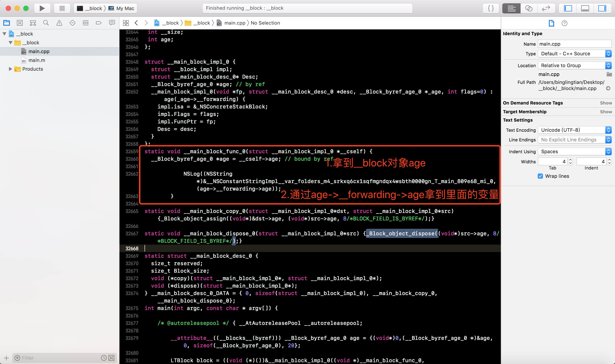The height and width of the screenshot is (364, 615).
Task: Toggle the navigator panel
Action: tap(568, 8)
